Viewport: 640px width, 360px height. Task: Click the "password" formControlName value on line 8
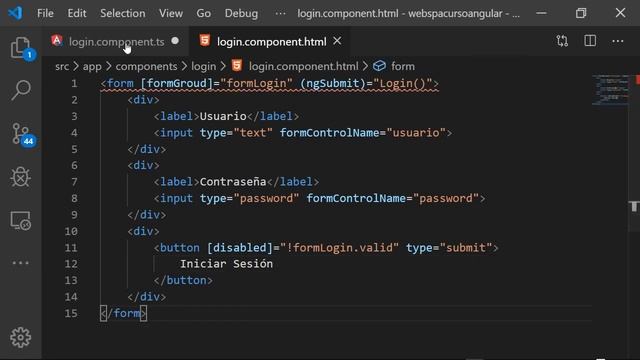446,198
